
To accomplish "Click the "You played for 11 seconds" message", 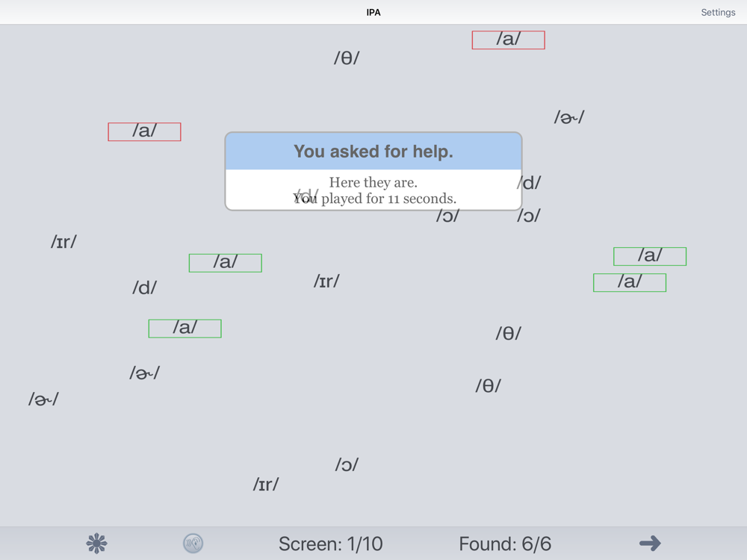I will (373, 199).
